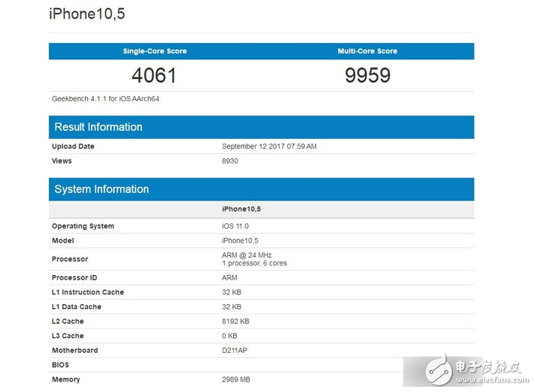
Task: Click the 9959 multi-core score value
Action: click(368, 75)
